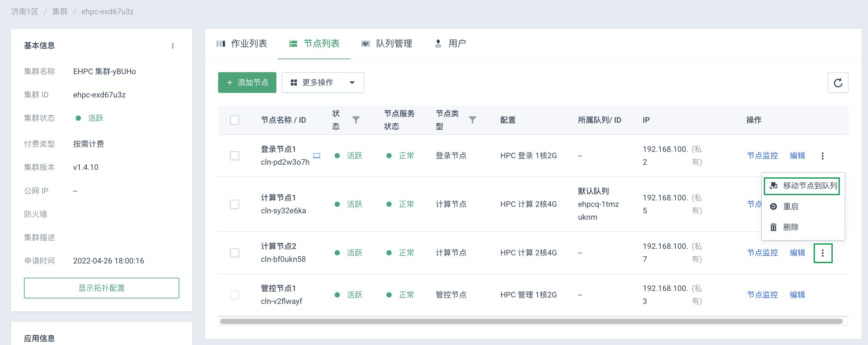Open the basic info more-options menu
The image size is (868, 345).
pos(173,46)
